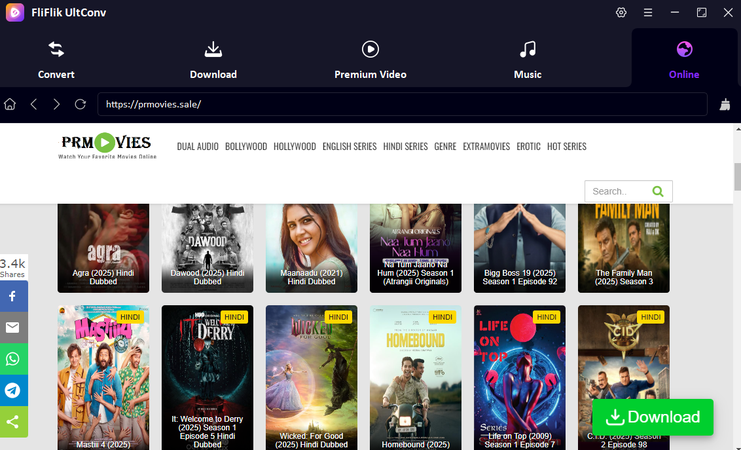Open HINDI SERIES category
The height and width of the screenshot is (450, 741).
(405, 147)
